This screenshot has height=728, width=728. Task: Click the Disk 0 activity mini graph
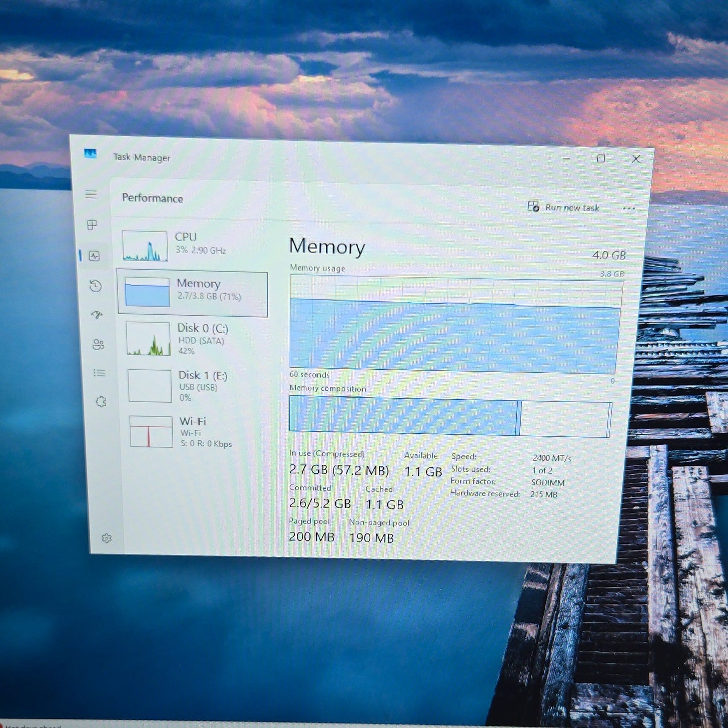pyautogui.click(x=148, y=339)
